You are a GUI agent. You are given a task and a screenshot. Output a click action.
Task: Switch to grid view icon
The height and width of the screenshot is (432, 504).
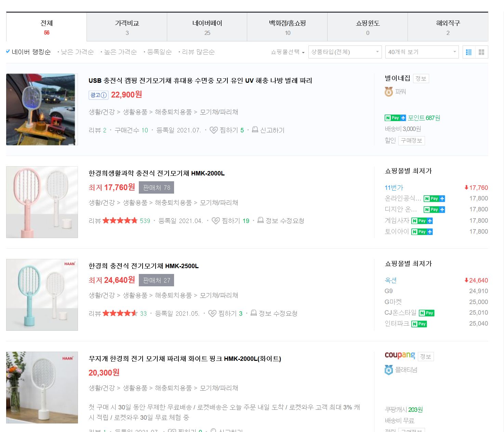[x=481, y=52]
